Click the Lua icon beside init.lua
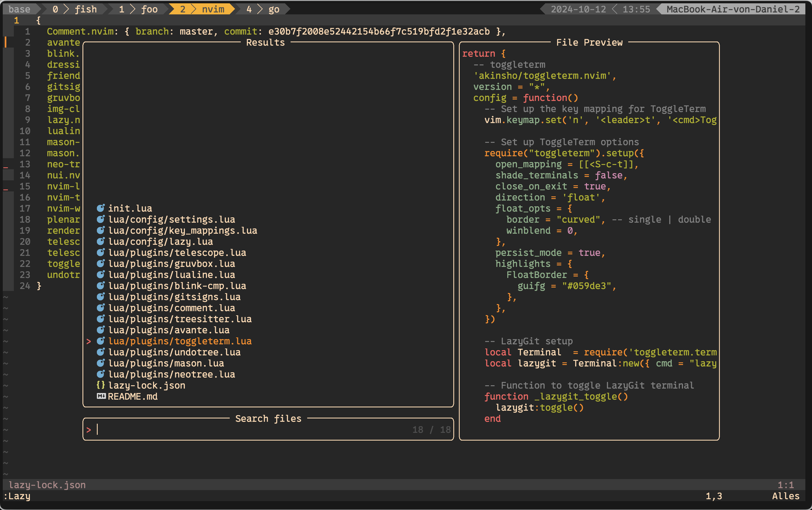812x510 pixels. [x=100, y=208]
